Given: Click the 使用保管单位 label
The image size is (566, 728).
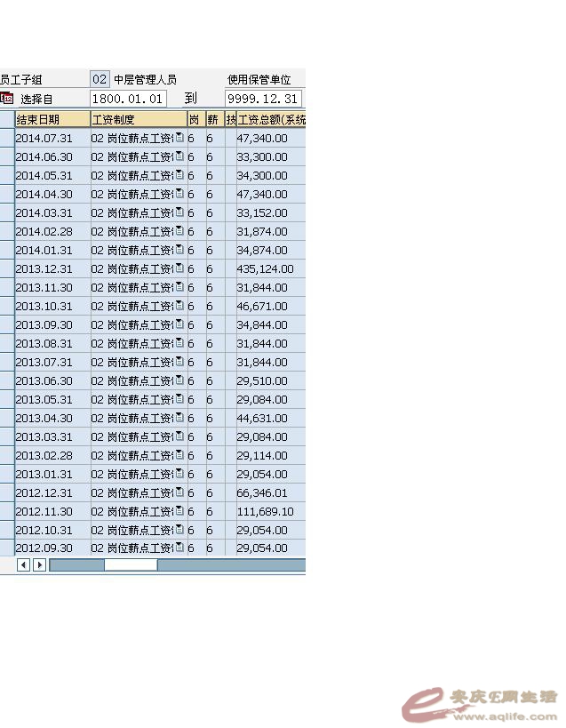Looking at the screenshot, I should [259, 80].
